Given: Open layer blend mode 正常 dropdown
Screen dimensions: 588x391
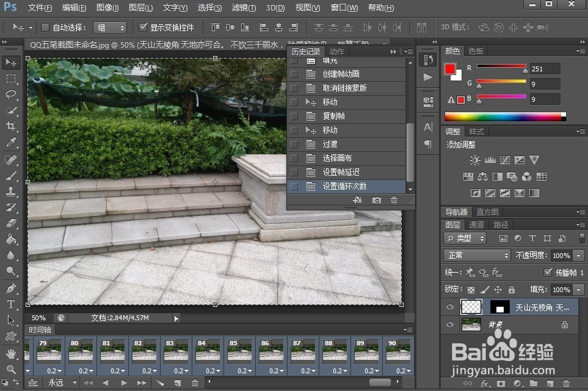Looking at the screenshot, I should [x=477, y=256].
